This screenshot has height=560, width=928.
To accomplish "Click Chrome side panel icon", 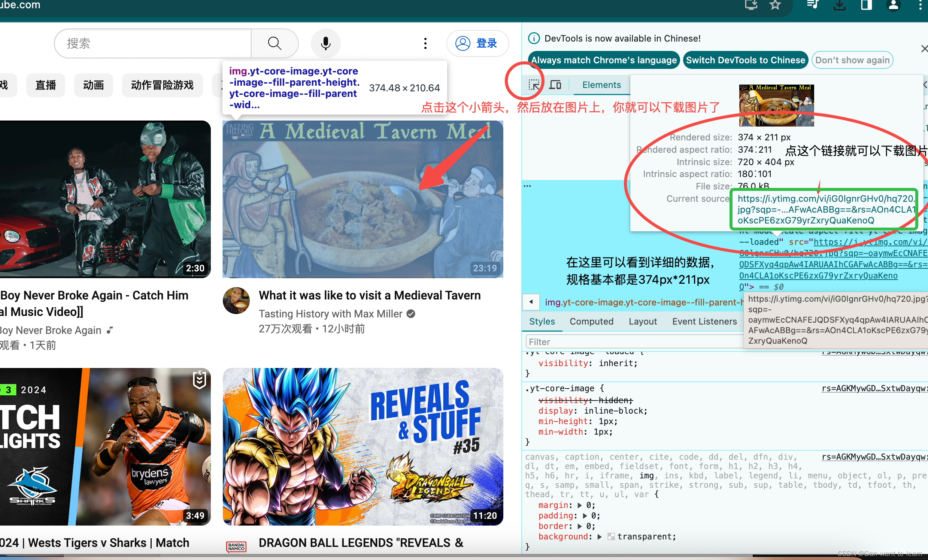I will pos(866,5).
